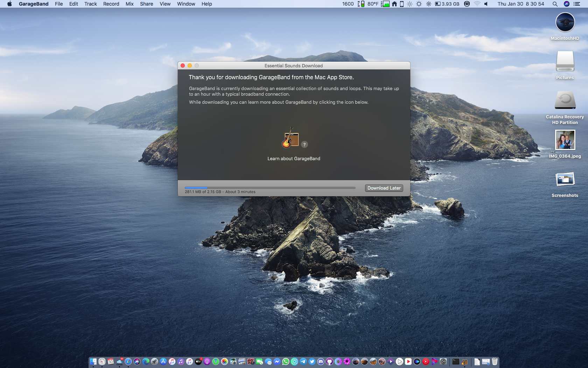
Task: Open the Share menu
Action: point(147,4)
